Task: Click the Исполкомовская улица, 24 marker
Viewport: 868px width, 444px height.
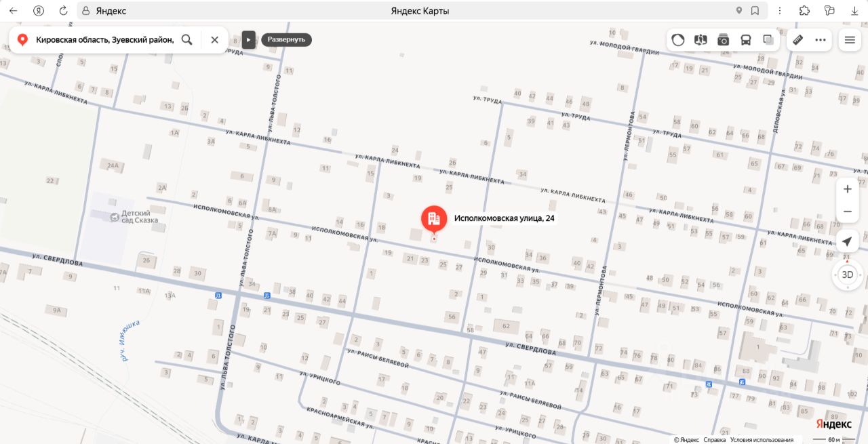Action: [x=434, y=220]
